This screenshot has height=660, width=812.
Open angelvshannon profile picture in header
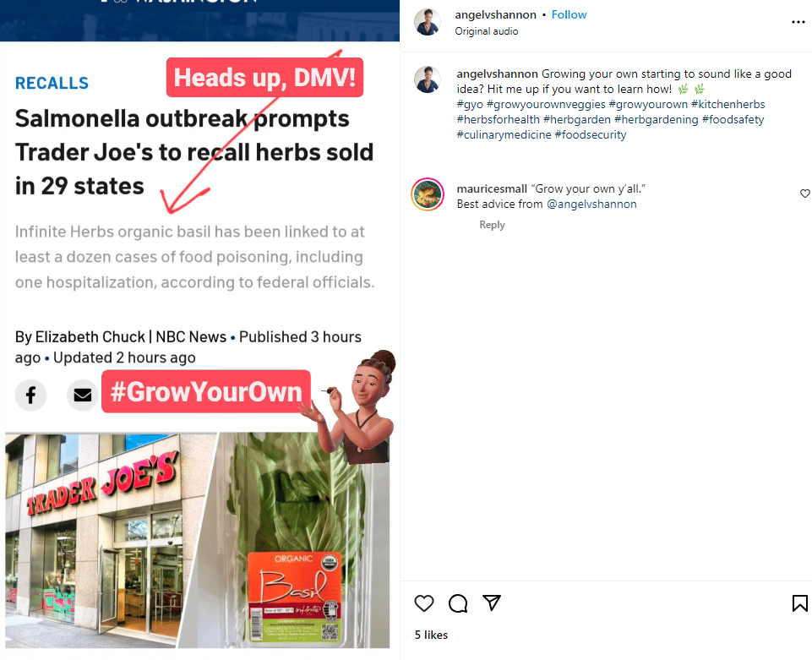[428, 22]
